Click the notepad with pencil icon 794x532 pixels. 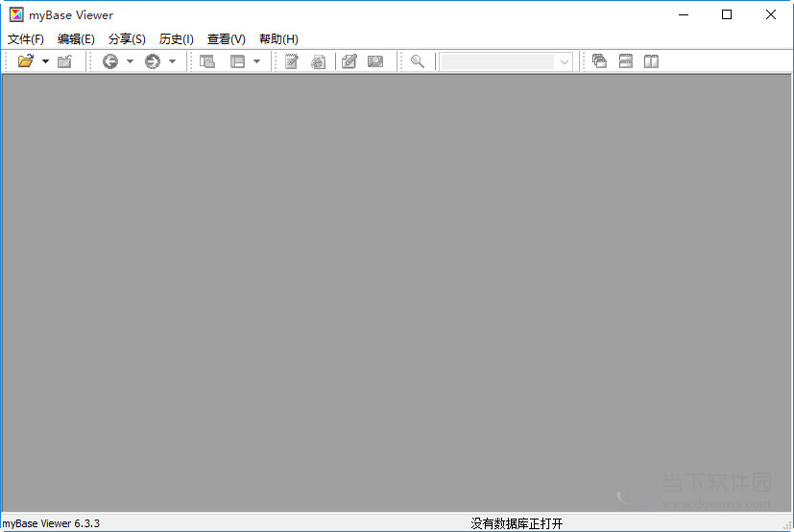tap(292, 61)
